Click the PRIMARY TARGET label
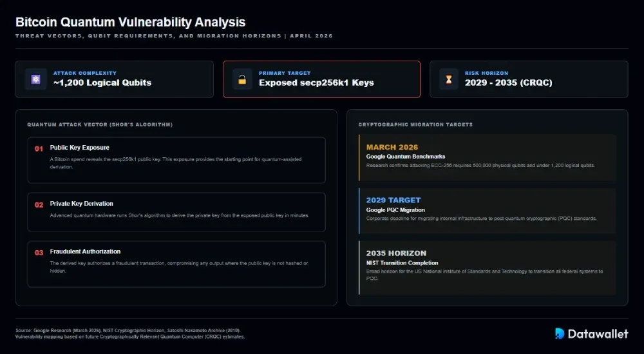644x354 pixels. coord(285,73)
